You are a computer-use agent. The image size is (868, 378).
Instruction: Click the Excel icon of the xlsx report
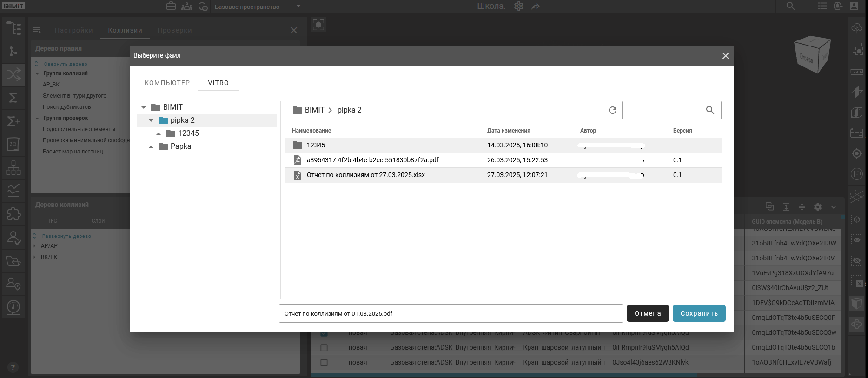298,175
